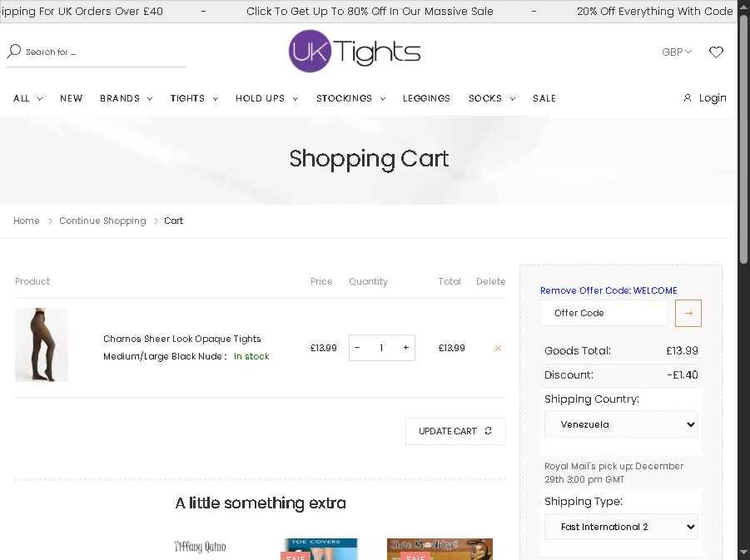Open LEGGINGS menu item
750x560 pixels.
(x=426, y=98)
